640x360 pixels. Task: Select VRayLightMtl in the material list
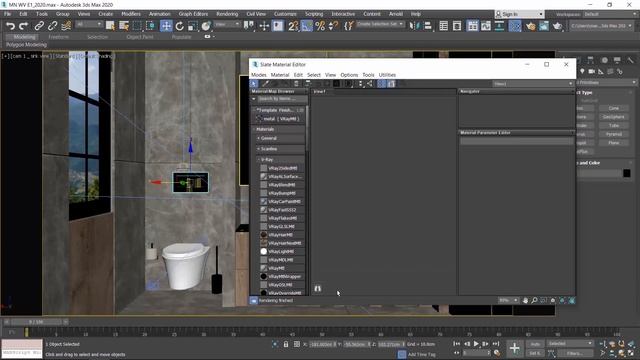coord(281,251)
